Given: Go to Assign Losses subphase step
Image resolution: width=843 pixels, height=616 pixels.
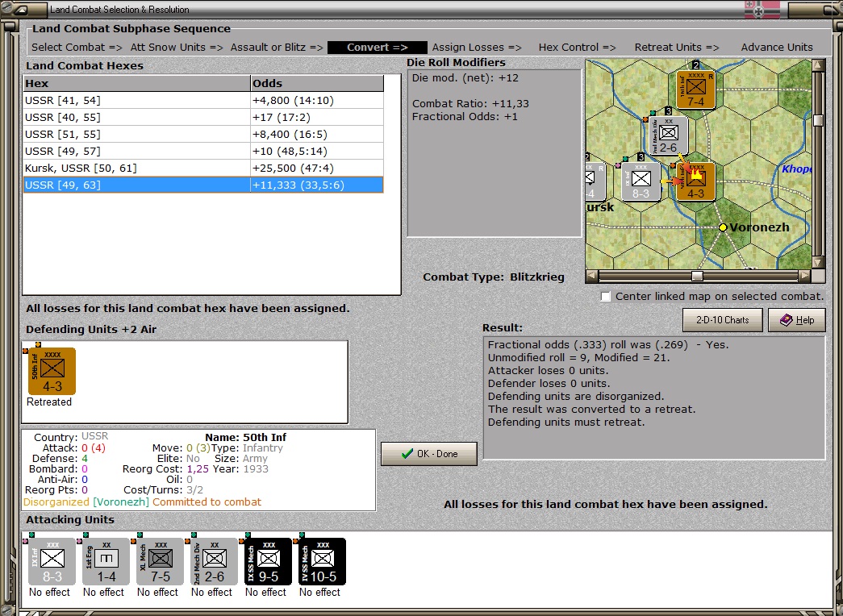Looking at the screenshot, I should pyautogui.click(x=477, y=48).
